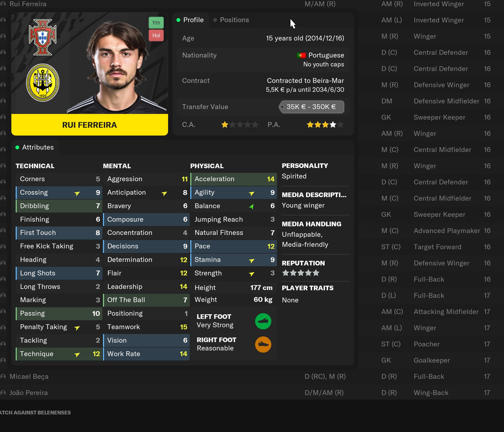
Task: Click the transfer value 35K € - 350K € button
Action: 311,107
